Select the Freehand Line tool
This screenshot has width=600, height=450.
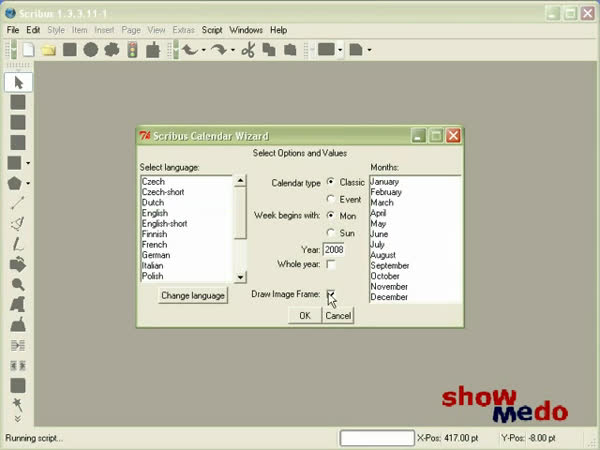tap(18, 244)
